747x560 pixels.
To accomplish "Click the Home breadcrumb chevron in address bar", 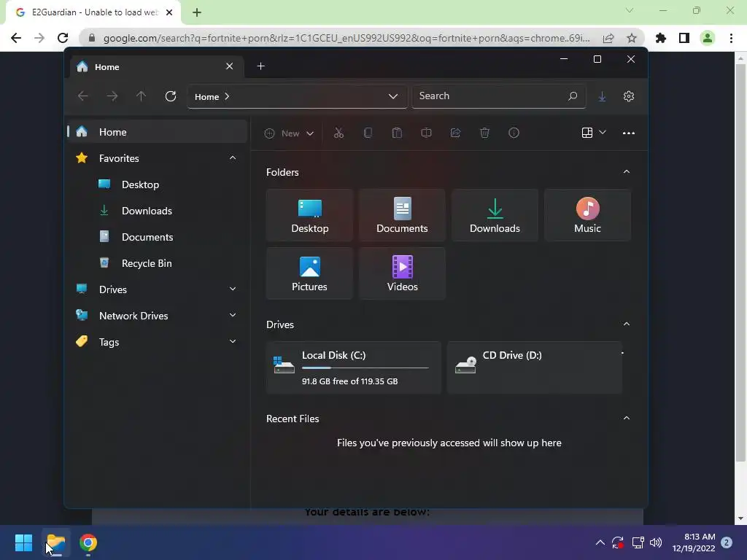I will [x=227, y=97].
